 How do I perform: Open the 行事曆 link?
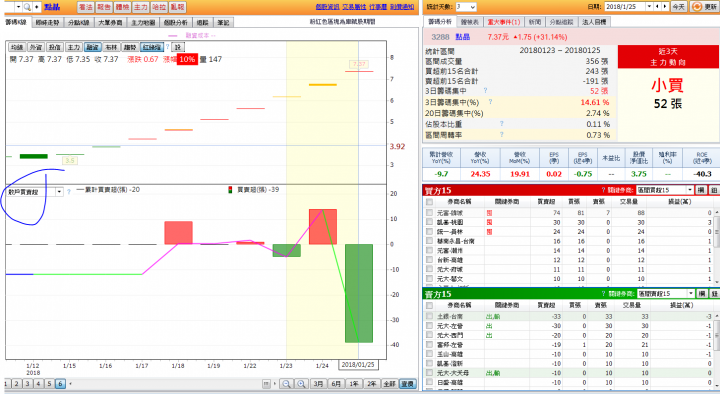coord(378,7)
